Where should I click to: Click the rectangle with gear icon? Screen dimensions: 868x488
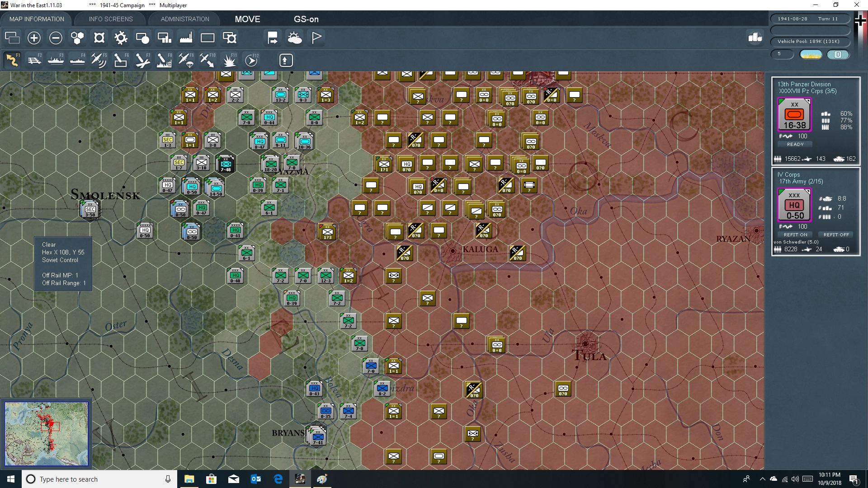tap(230, 38)
